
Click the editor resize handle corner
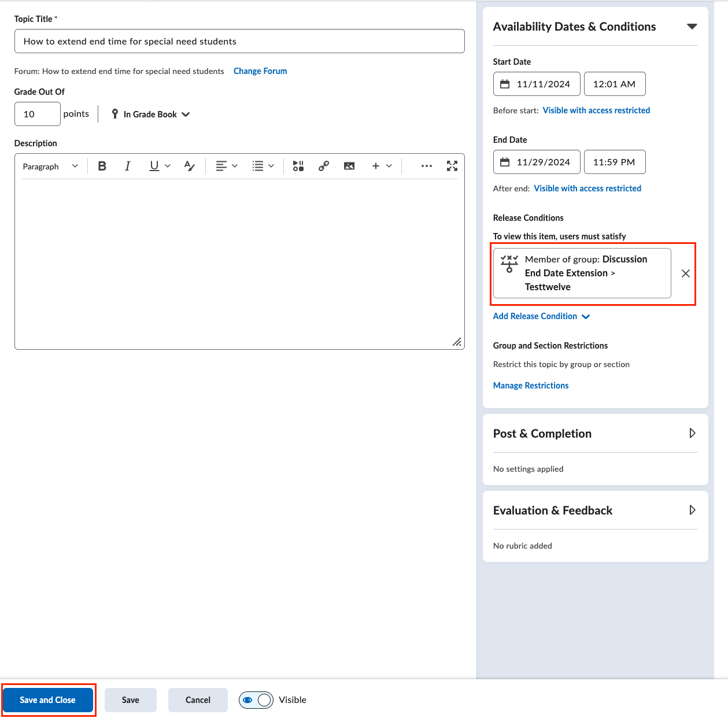point(457,342)
